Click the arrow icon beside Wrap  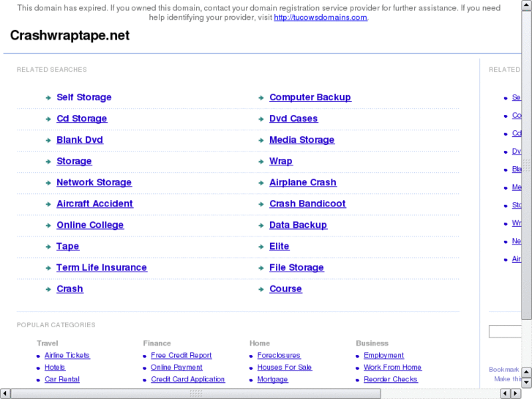[x=261, y=162]
